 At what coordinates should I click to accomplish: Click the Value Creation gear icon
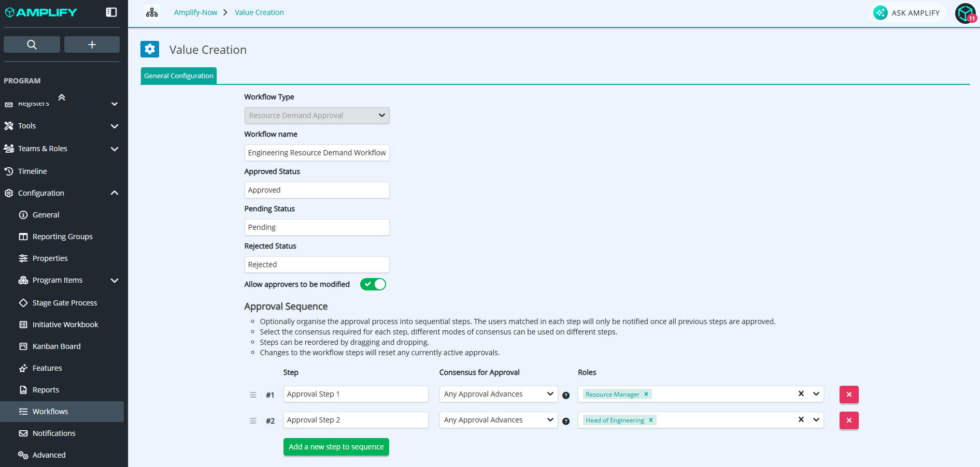150,49
